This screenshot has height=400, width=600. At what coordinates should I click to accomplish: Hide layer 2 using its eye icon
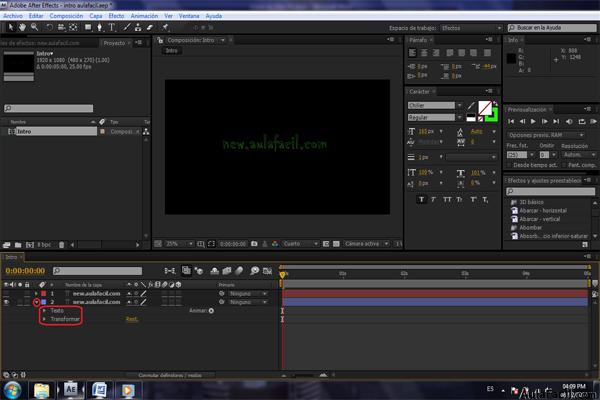coord(6,302)
